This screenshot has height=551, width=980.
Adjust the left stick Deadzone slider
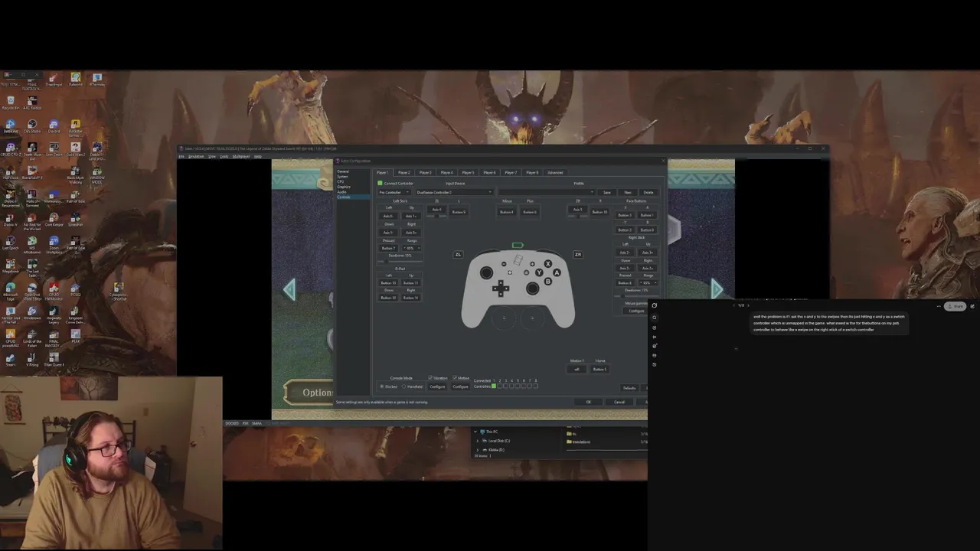pyautogui.click(x=400, y=262)
